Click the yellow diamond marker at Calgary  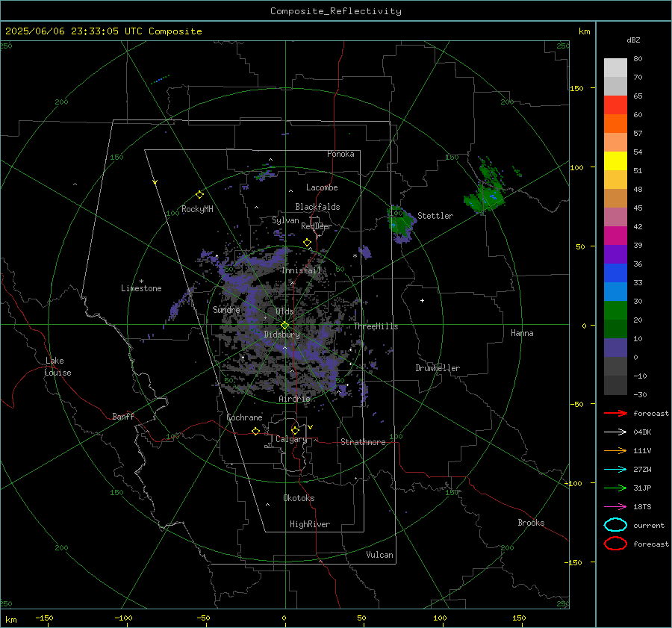pos(295,430)
